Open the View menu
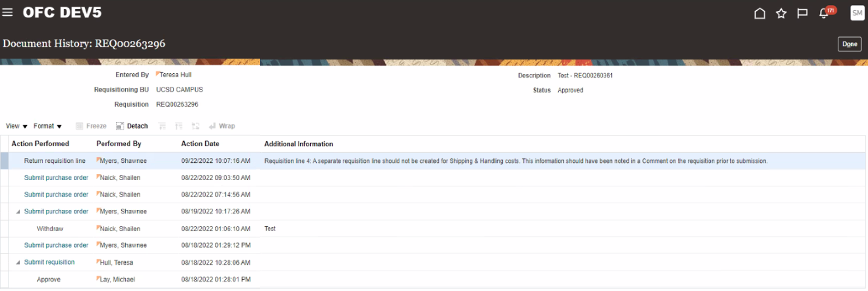Image resolution: width=868 pixels, height=291 pixels. tap(17, 126)
